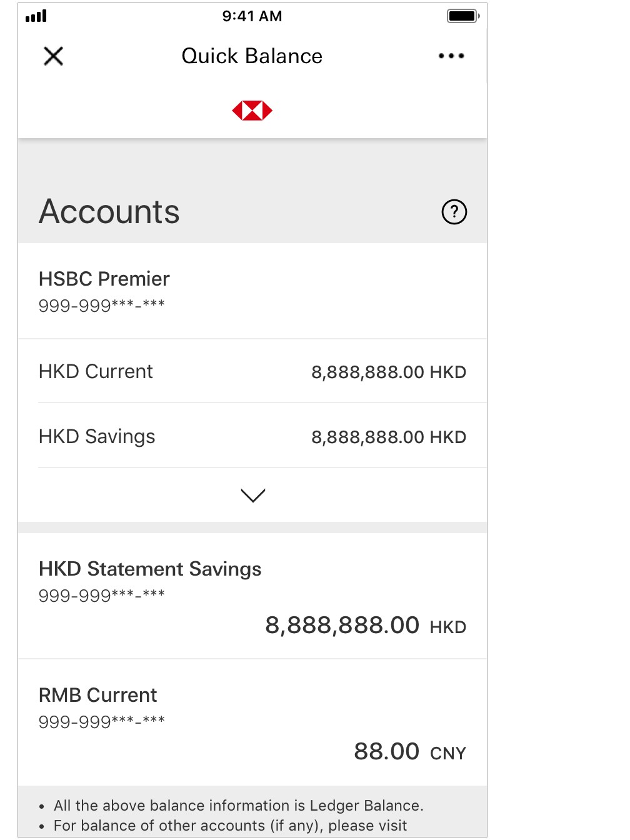
Task: Select the HSBC Premier account header
Action: 252,291
